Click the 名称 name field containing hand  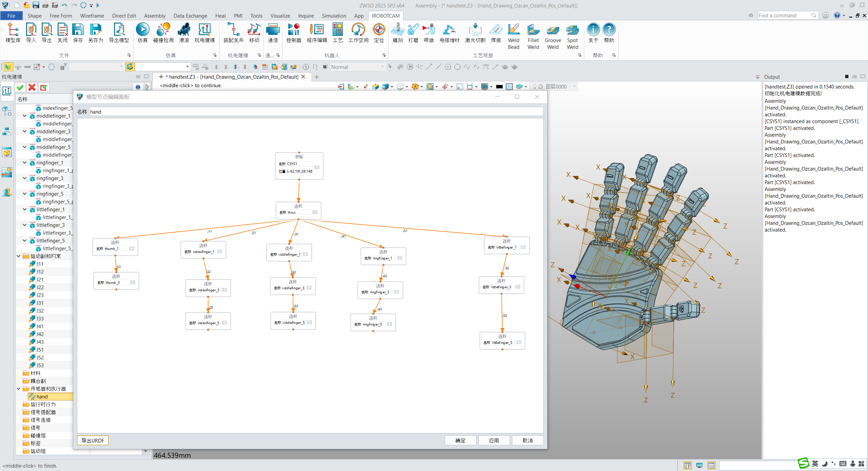point(315,112)
